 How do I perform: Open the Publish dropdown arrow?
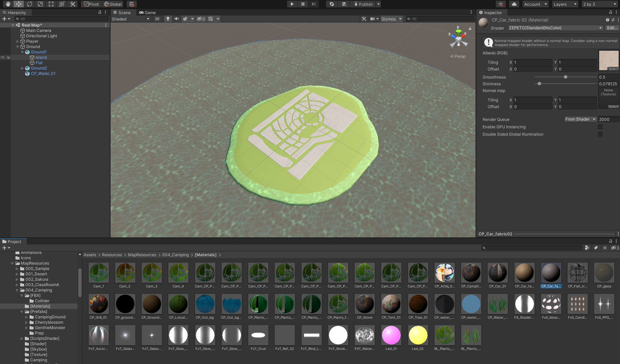click(379, 4)
